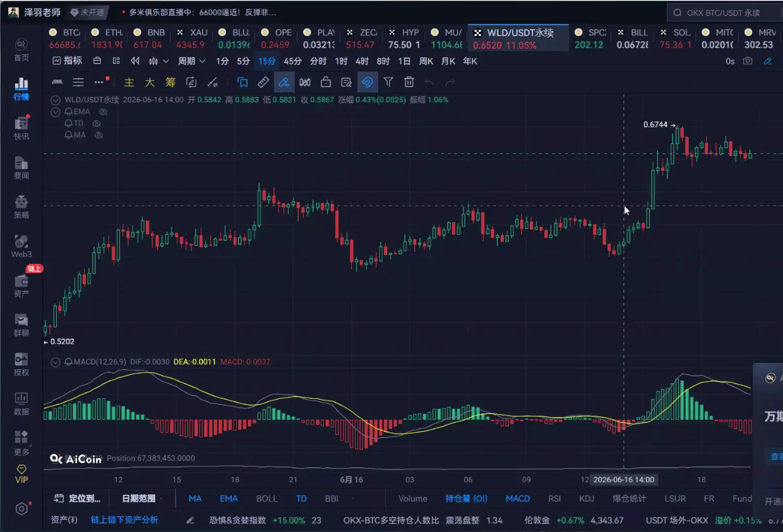Open the filter funnel icon

click(388, 82)
